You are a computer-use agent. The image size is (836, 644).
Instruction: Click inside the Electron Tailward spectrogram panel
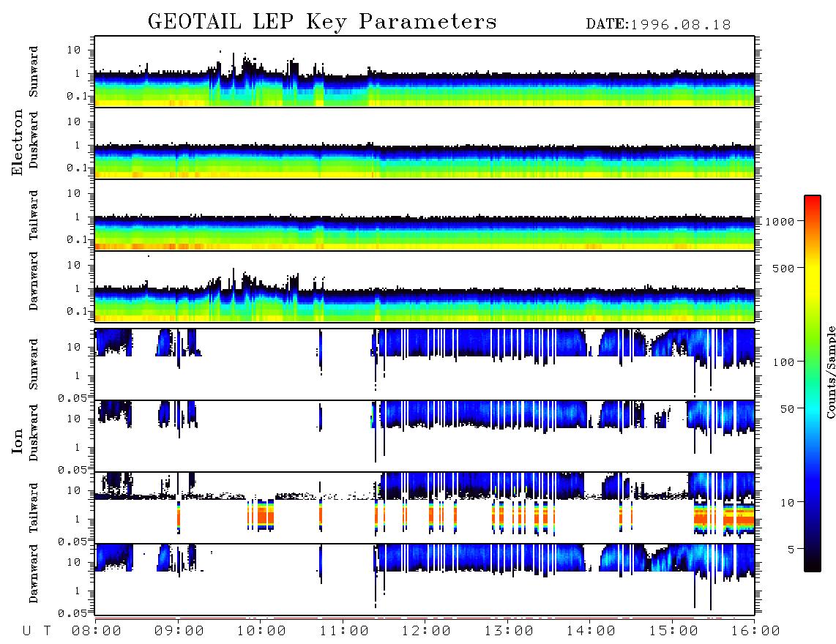425,215
